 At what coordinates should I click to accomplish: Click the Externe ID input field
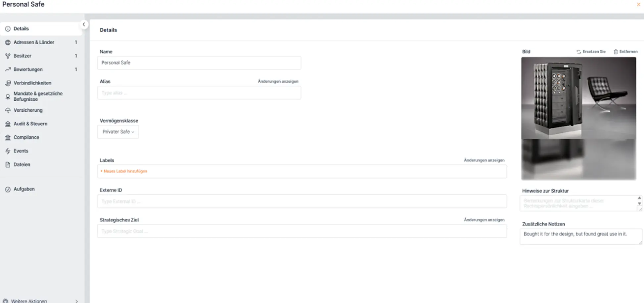302,201
